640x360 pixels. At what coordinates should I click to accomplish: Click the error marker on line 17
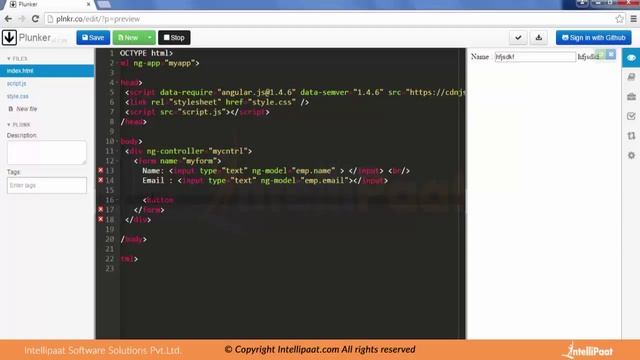[x=100, y=209]
